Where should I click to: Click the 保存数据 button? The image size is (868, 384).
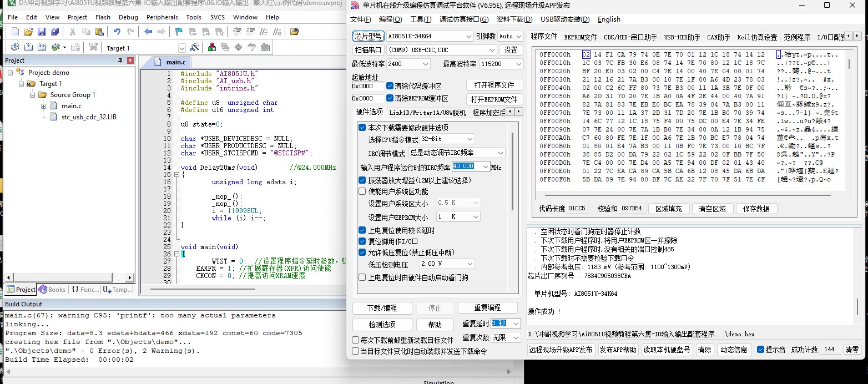(756, 209)
